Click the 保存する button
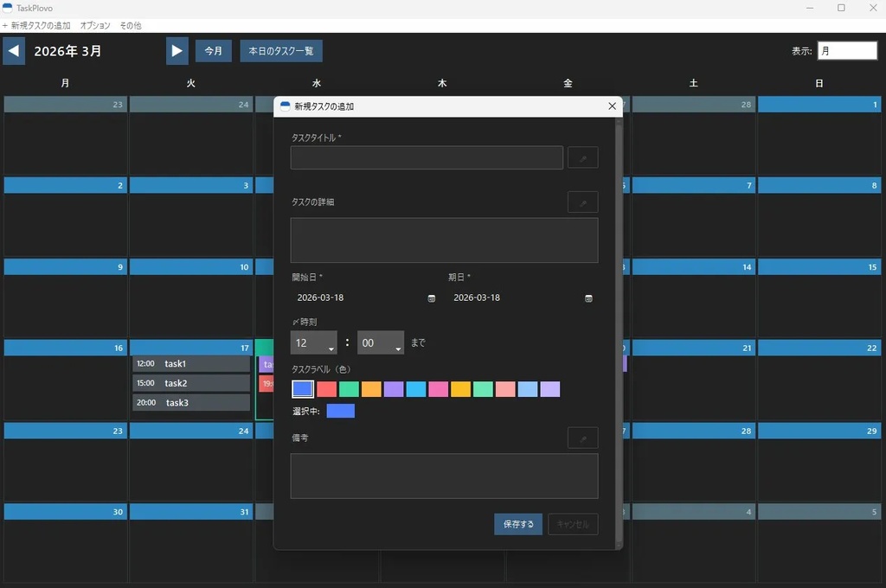Screen dimensions: 886x588 pyautogui.click(x=518, y=524)
